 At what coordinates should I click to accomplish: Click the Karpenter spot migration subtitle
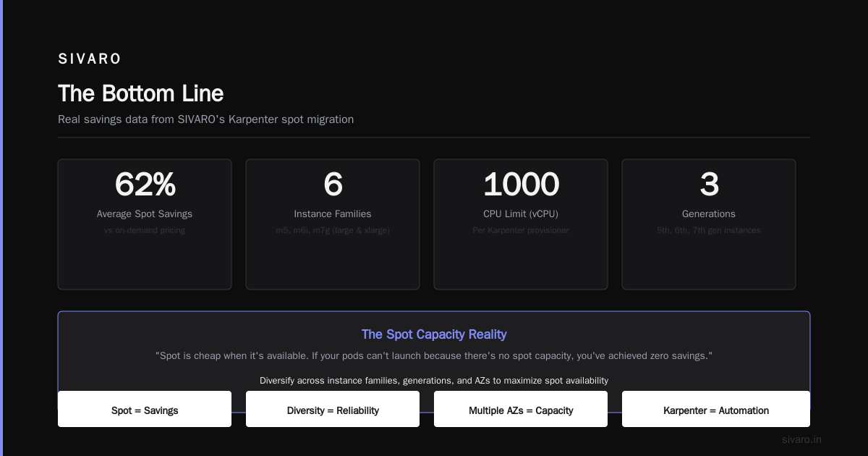click(205, 119)
